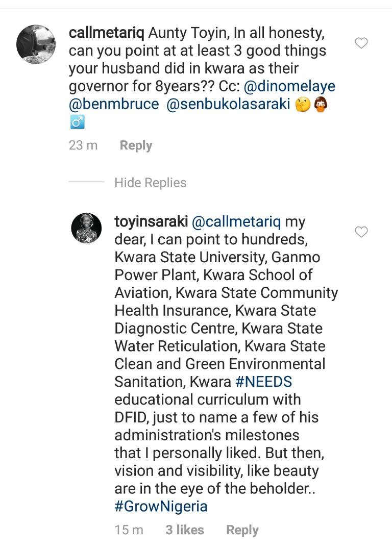Like callmetariq's comment with the heart icon
Image resolution: width=392 pixels, height=551 pixels.
[x=361, y=43]
